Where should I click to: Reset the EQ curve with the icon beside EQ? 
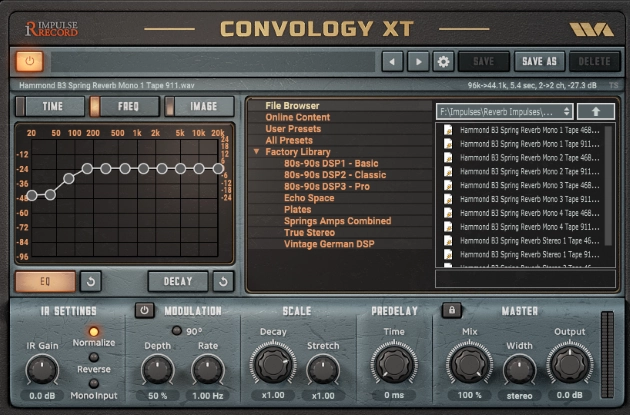coord(91,281)
